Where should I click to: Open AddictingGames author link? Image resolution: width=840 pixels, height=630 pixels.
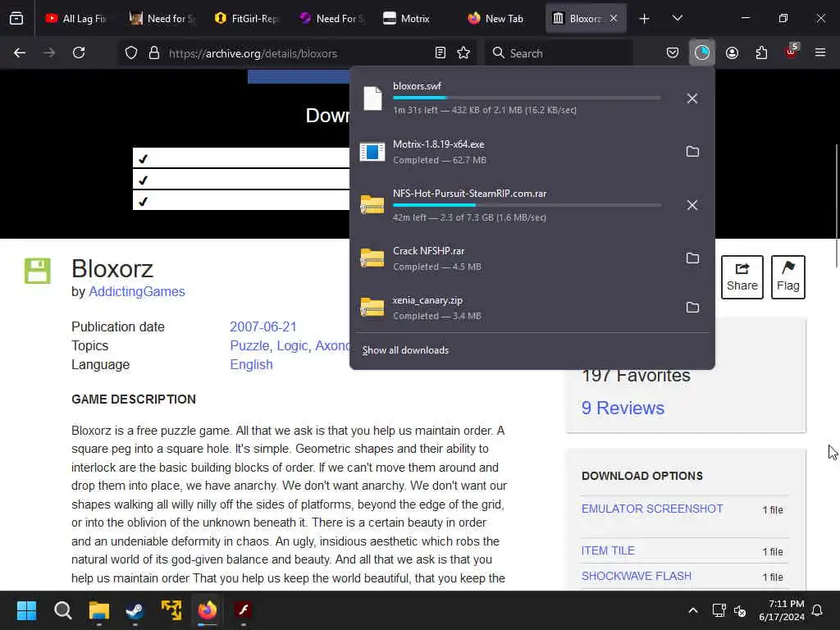tap(137, 291)
